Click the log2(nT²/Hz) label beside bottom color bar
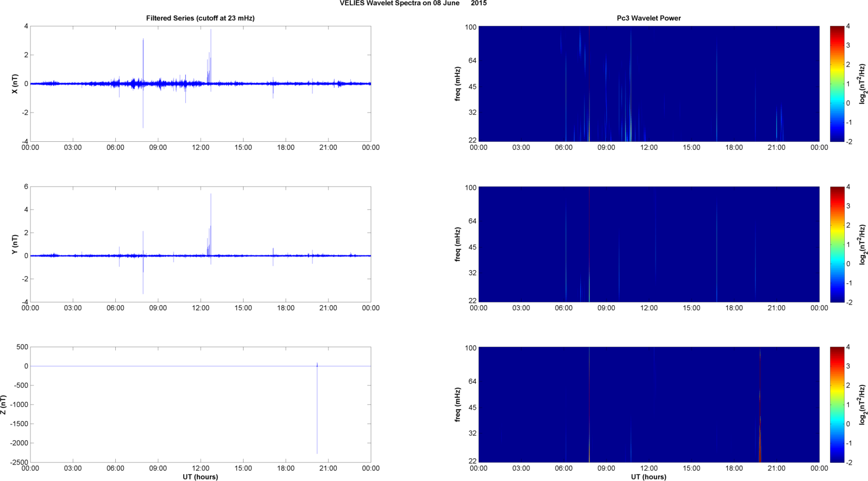The image size is (868, 481). tap(862, 405)
